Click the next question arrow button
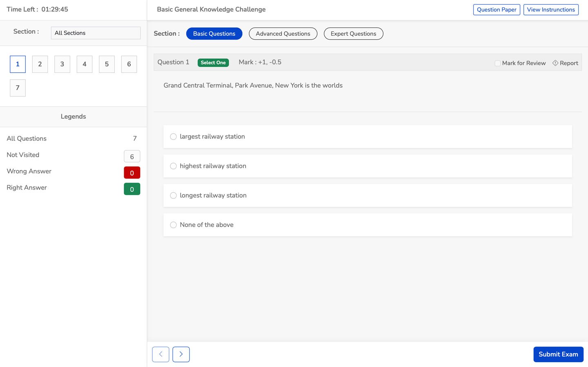Image resolution: width=588 pixels, height=367 pixels. pyautogui.click(x=181, y=354)
